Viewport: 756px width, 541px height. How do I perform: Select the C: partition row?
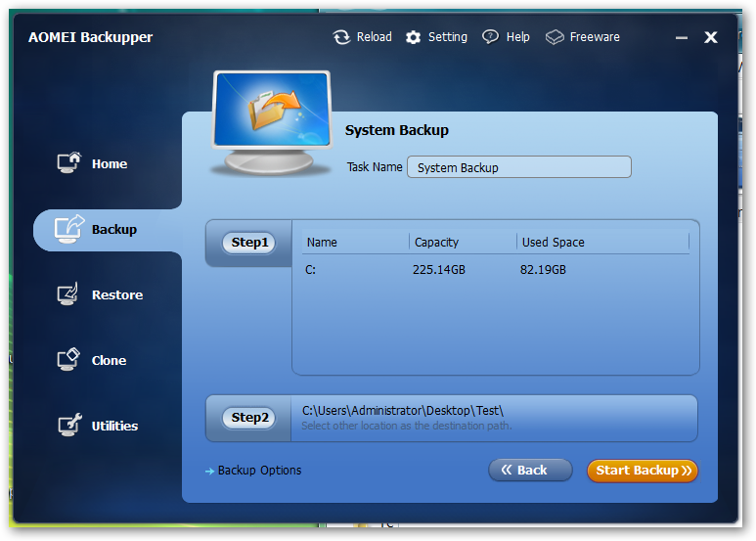(496, 270)
